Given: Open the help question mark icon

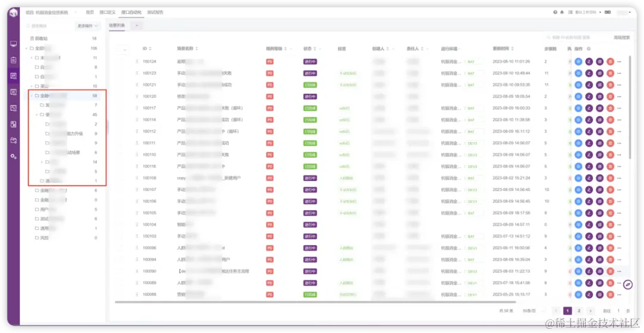Looking at the screenshot, I should click(555, 13).
